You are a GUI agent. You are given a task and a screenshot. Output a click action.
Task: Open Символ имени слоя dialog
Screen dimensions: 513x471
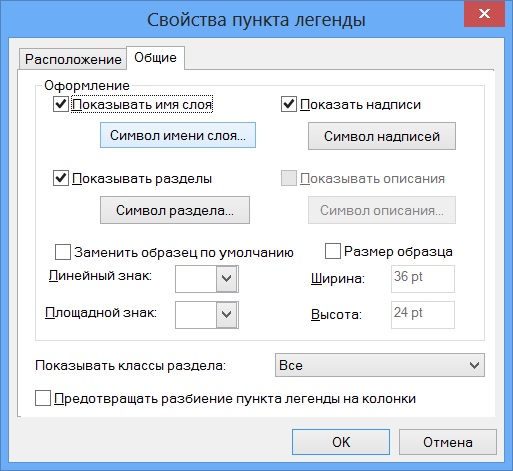[x=178, y=135]
